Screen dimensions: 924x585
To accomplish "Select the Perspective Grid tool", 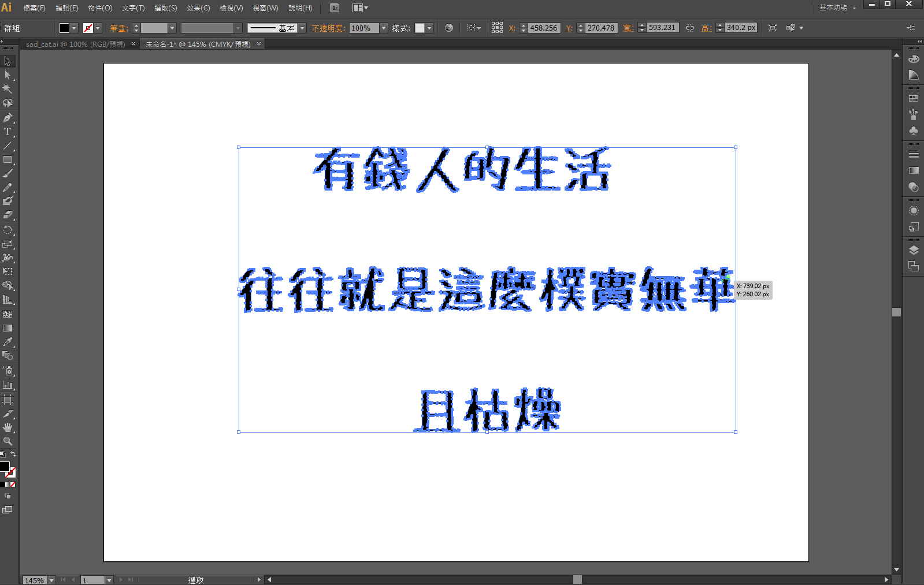I will (8, 300).
